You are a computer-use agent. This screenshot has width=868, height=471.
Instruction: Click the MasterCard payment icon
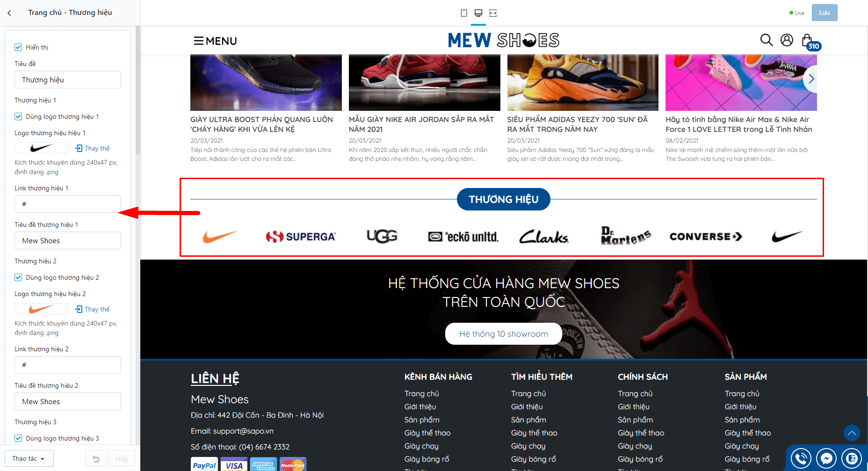click(x=293, y=464)
